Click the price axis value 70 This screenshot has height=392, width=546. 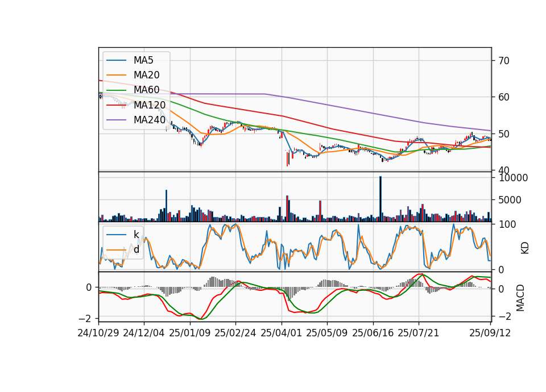tap(504, 61)
